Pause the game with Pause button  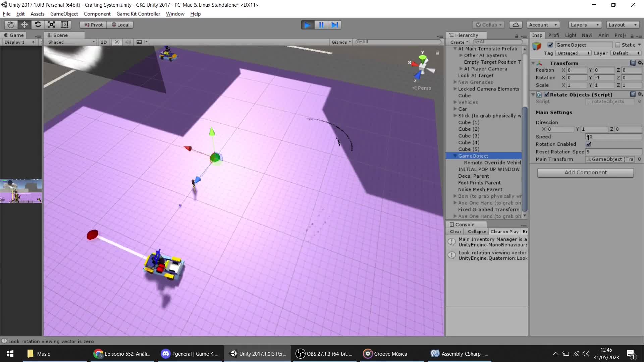(321, 25)
